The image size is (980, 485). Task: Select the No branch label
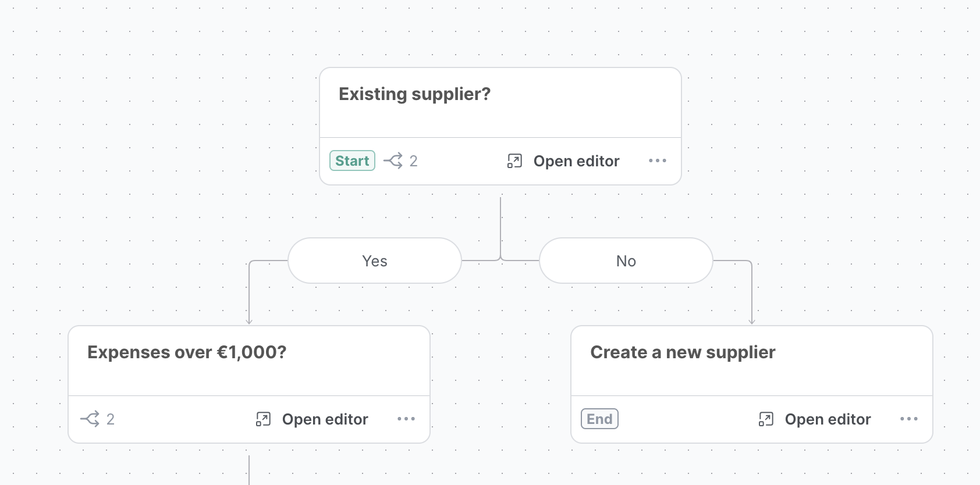626,261
